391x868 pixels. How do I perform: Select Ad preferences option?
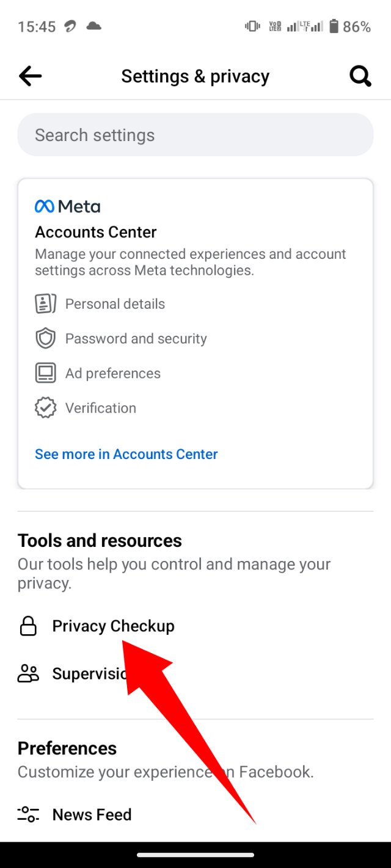coord(113,374)
